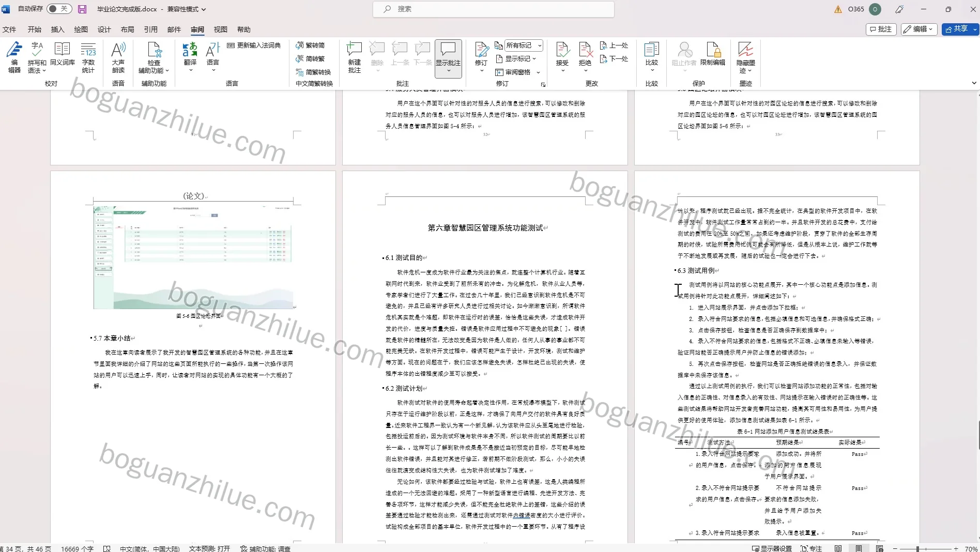Open the References (引用) tab
This screenshot has width=980, height=552.
coord(151,29)
